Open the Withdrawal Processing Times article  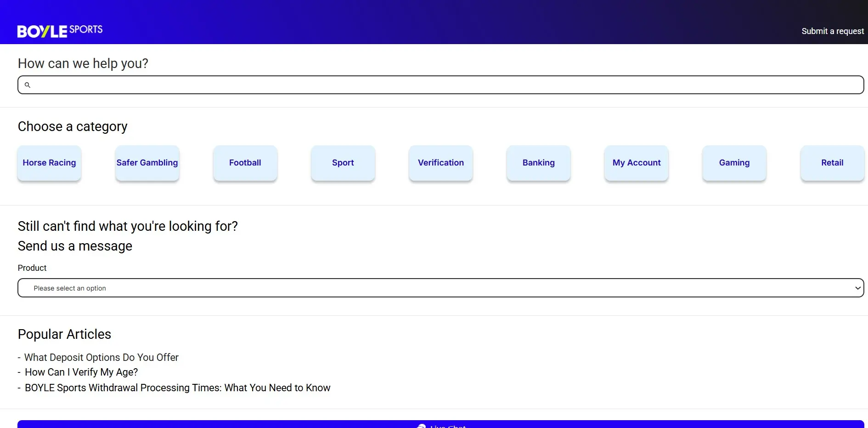click(x=177, y=388)
